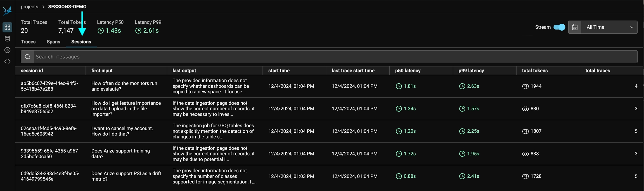The width and height of the screenshot is (644, 191).
Task: Switch to the Spans tab
Action: [53, 42]
